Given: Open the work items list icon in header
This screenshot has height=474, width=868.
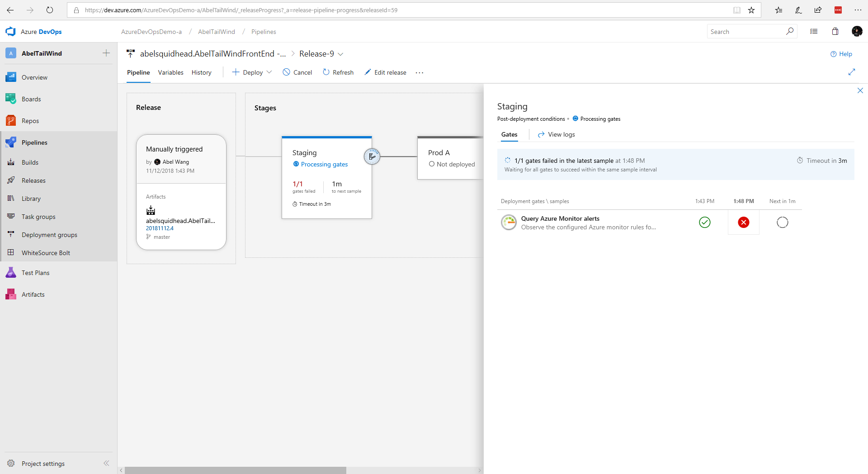Looking at the screenshot, I should tap(814, 32).
